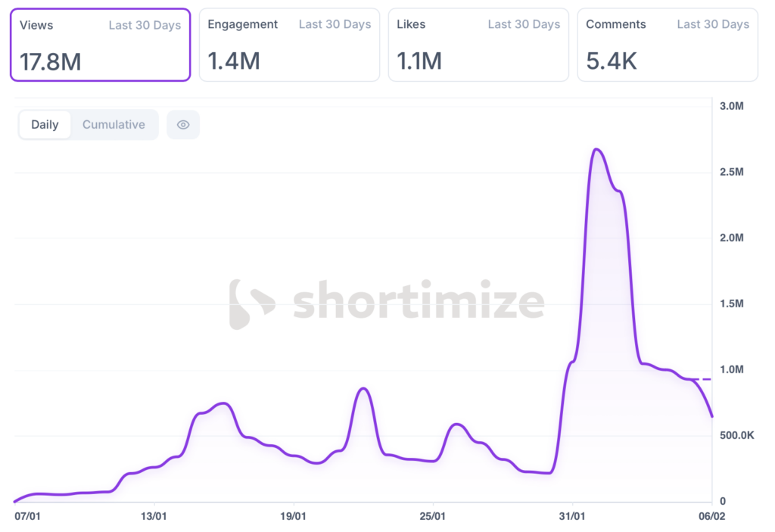Click the Shortimize logo watermark icon
This screenshot has height=532, width=775.
click(x=252, y=304)
